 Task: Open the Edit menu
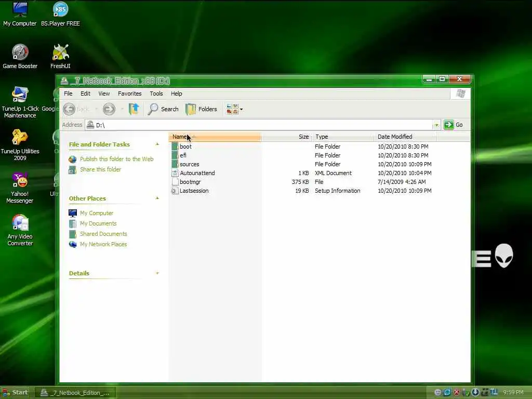[85, 94]
